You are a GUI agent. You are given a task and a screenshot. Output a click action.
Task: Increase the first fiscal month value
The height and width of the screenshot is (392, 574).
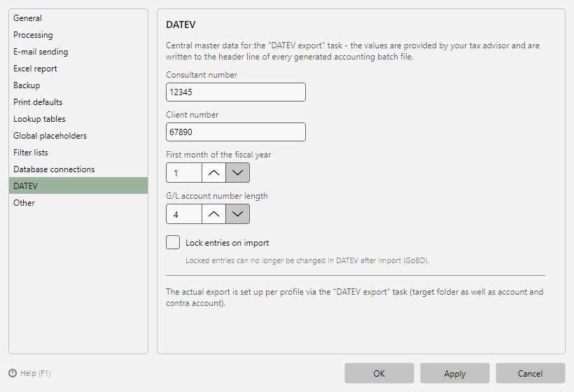pyautogui.click(x=213, y=173)
